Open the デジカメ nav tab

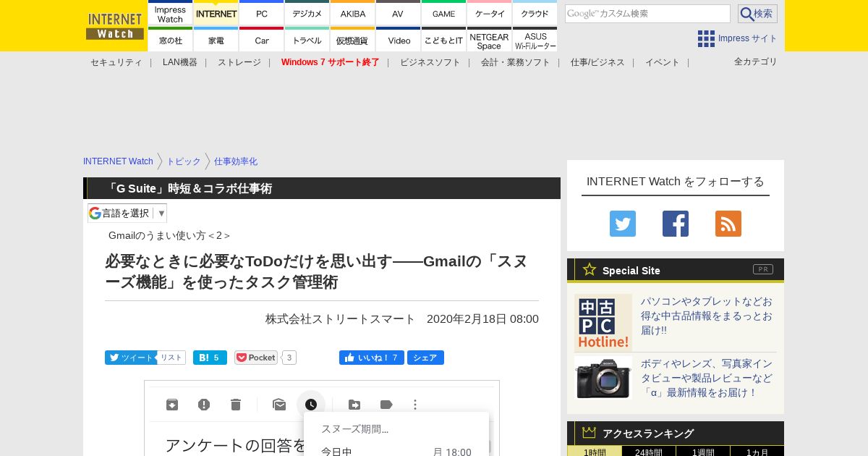coord(307,13)
